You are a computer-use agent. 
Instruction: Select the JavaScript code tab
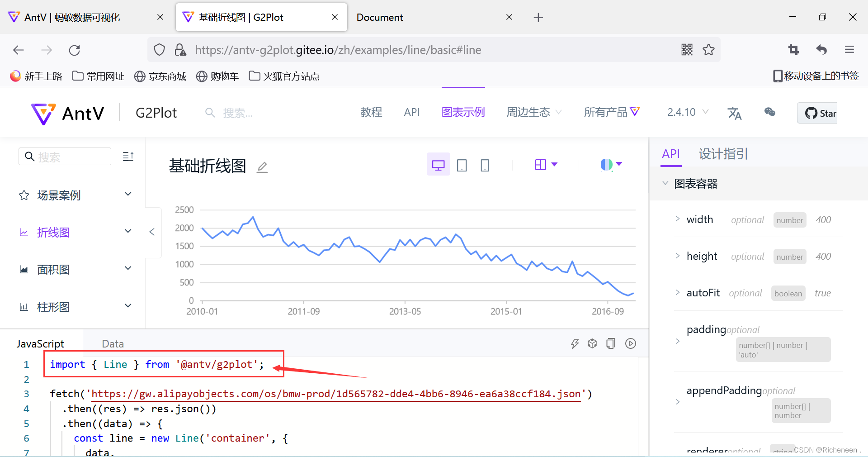40,344
